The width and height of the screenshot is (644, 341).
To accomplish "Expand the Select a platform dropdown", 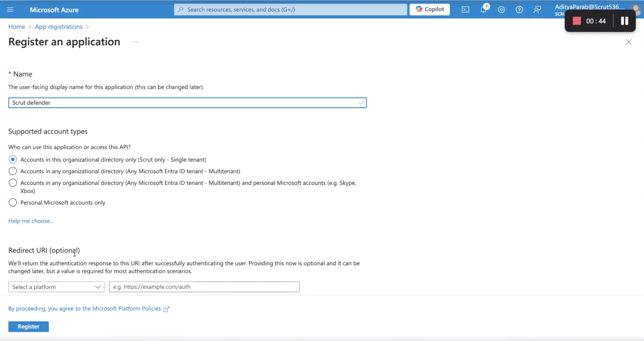I will 56,287.
